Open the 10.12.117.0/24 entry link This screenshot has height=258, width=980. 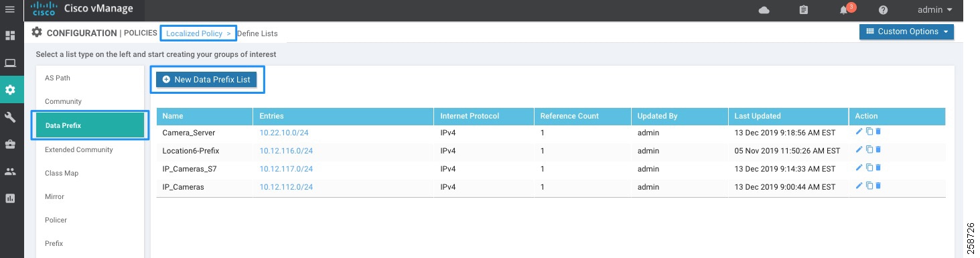click(x=287, y=169)
